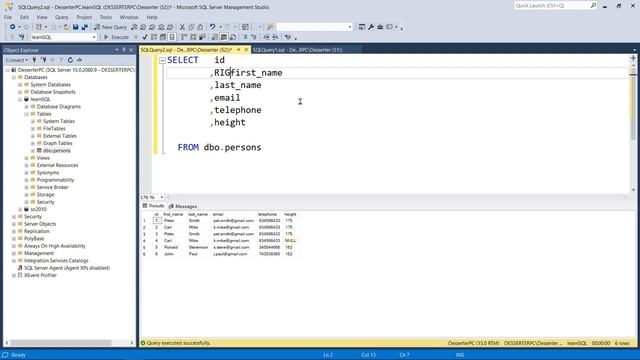Click Display Estimated Execution Plan icon
640x360 pixels.
[154, 37]
